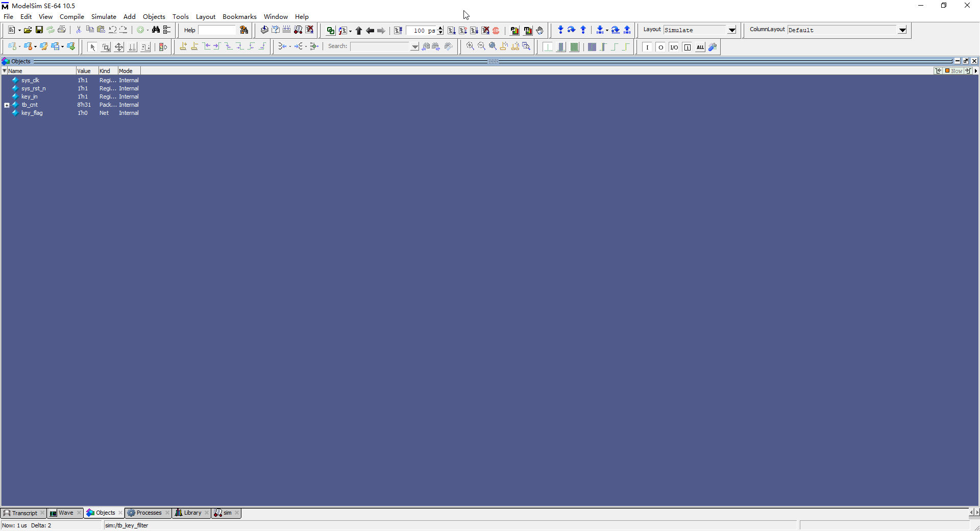Switch to the Processes tab
980x531 pixels.
[149, 513]
